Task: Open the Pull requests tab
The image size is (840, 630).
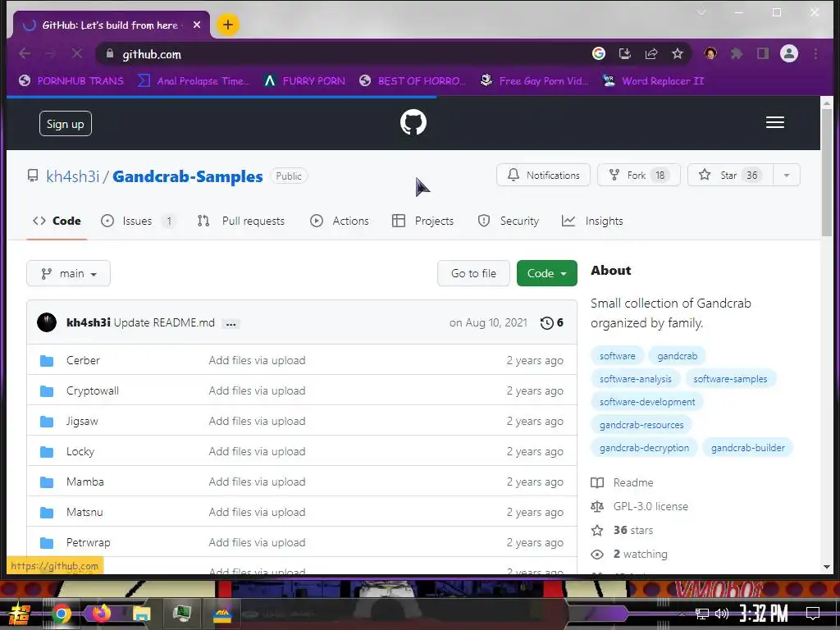Action: 240,221
